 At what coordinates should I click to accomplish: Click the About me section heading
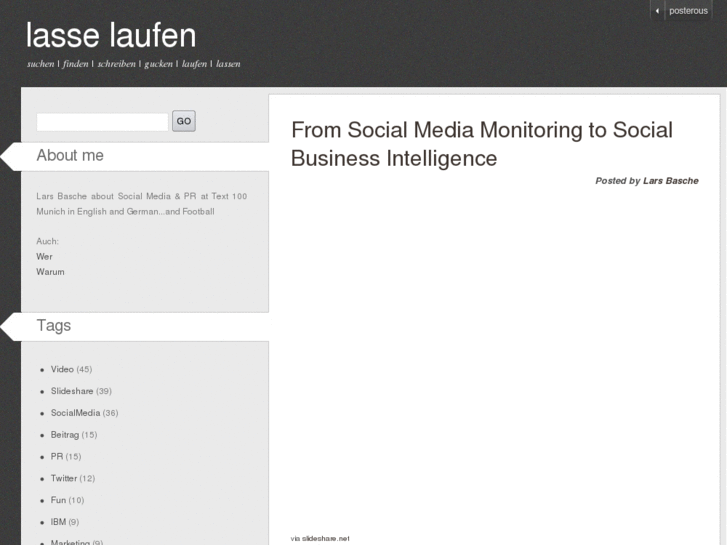coord(70,155)
